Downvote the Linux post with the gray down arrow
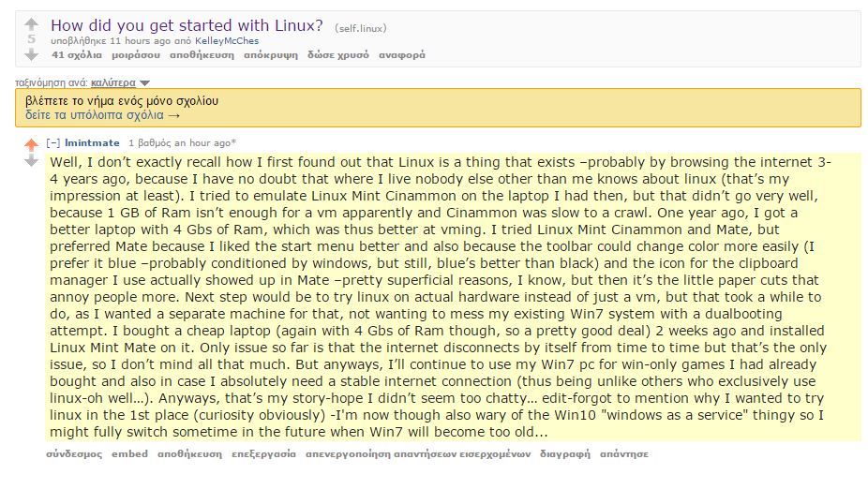The image size is (868, 504). click(32, 54)
